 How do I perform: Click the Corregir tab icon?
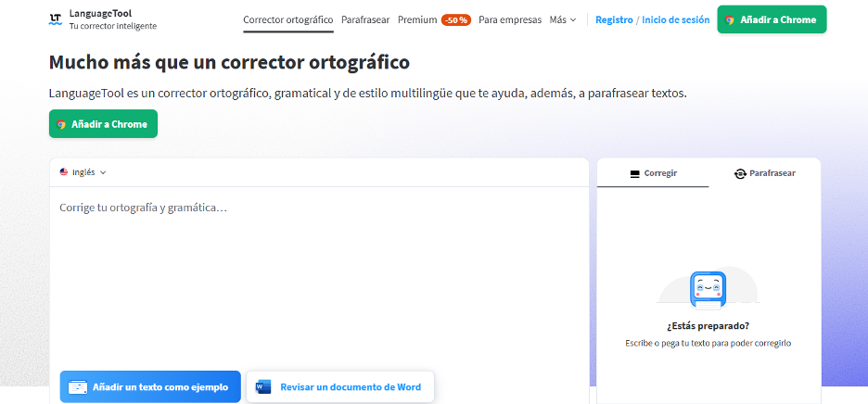635,173
